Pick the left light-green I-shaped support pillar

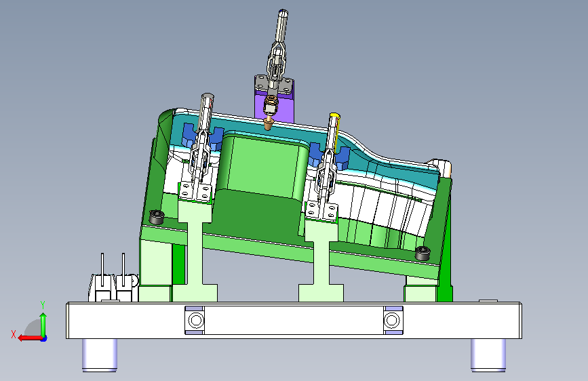click(195, 252)
